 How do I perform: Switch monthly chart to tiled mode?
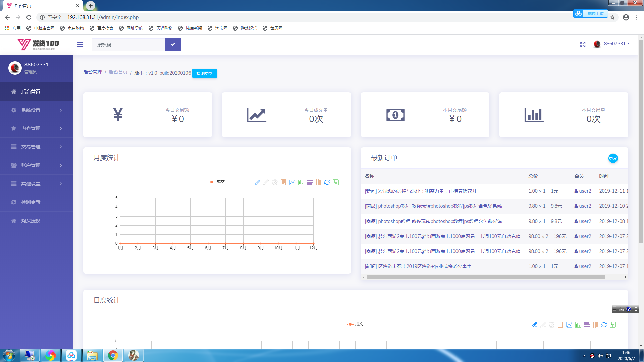[x=318, y=182]
